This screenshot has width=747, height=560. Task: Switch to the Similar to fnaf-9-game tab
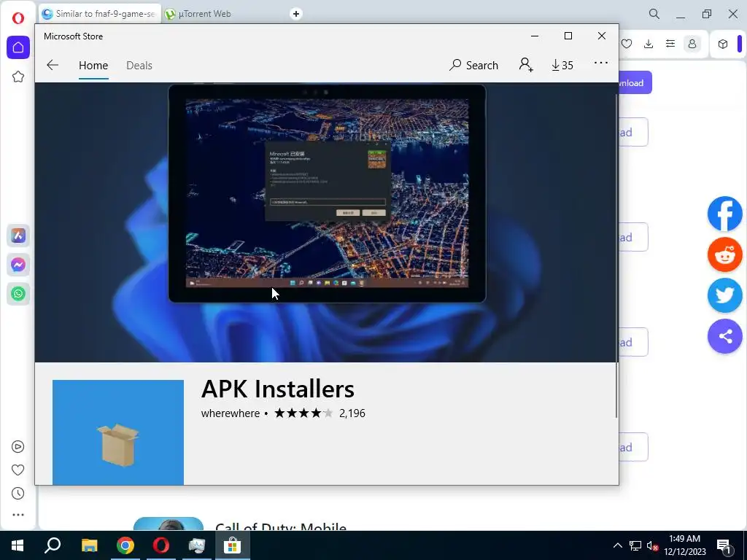click(x=99, y=14)
